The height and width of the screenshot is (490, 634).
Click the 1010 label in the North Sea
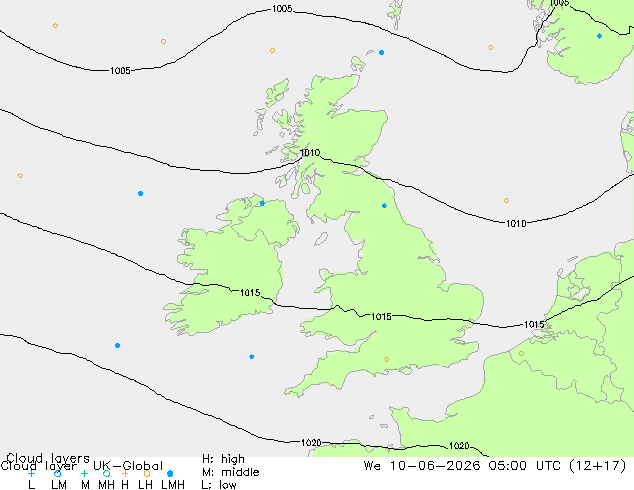coord(516,223)
